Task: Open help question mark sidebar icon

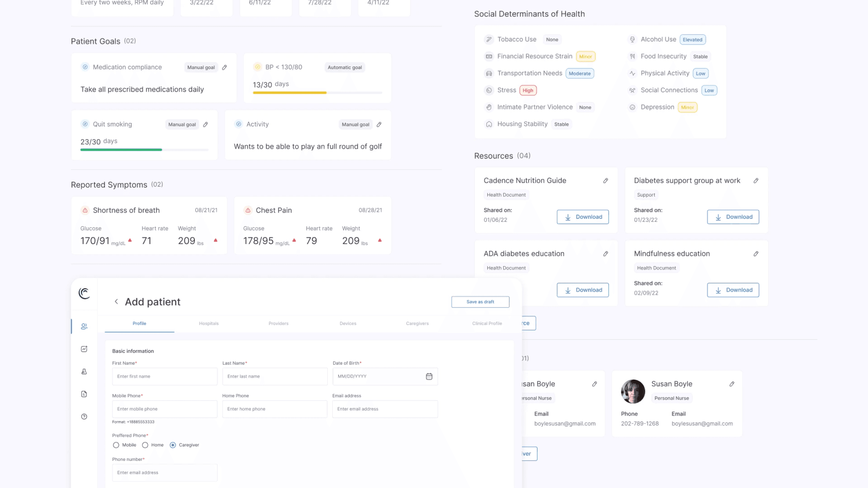Action: pos(84,417)
